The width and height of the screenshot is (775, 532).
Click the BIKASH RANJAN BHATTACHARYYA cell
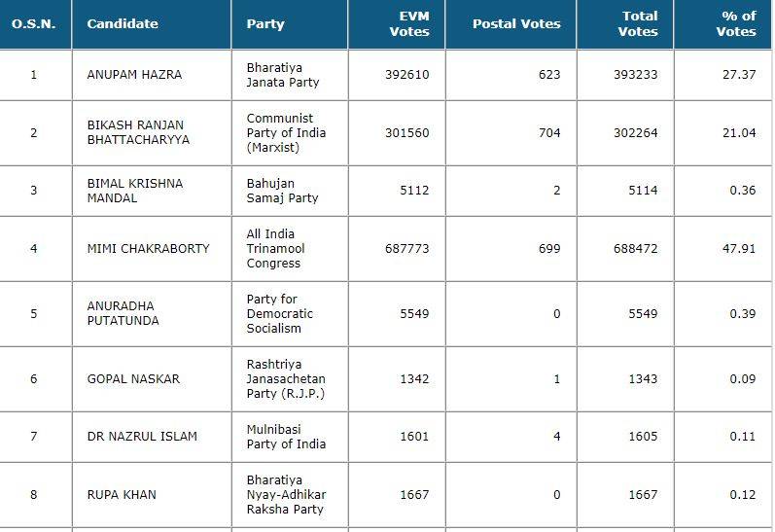click(x=138, y=132)
